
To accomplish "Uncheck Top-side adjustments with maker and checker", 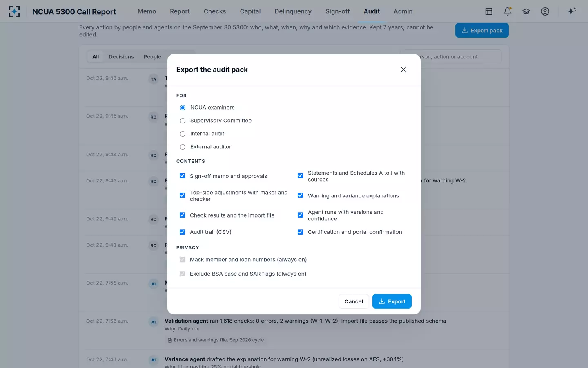I will pyautogui.click(x=183, y=195).
